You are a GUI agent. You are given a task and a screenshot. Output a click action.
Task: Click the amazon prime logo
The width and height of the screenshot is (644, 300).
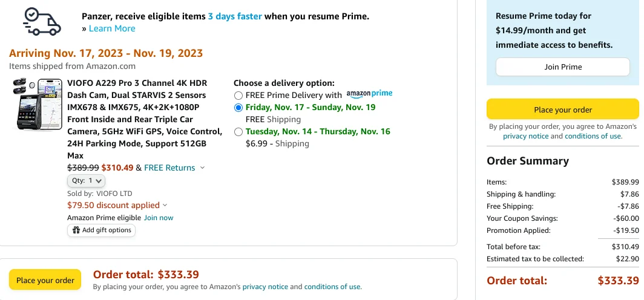(369, 94)
